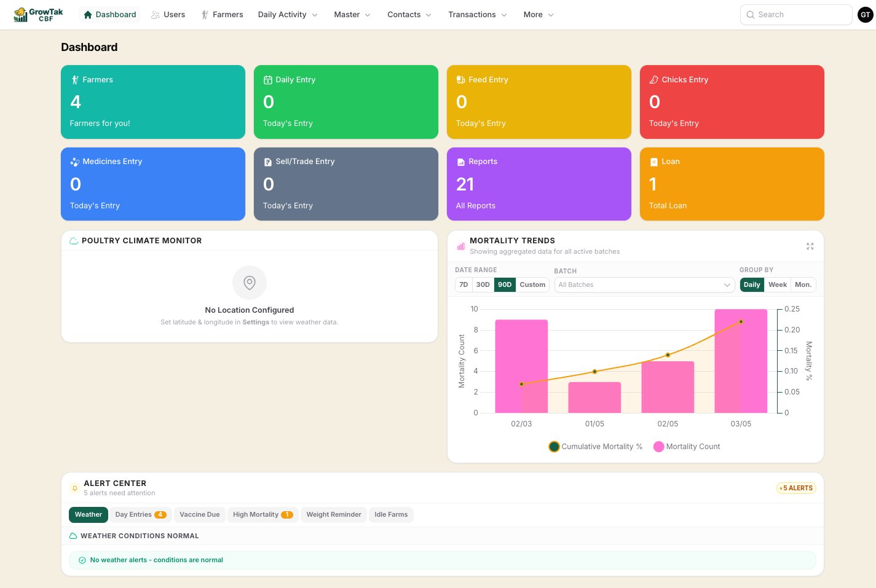Click the GrowTak CBF logo

(38, 15)
